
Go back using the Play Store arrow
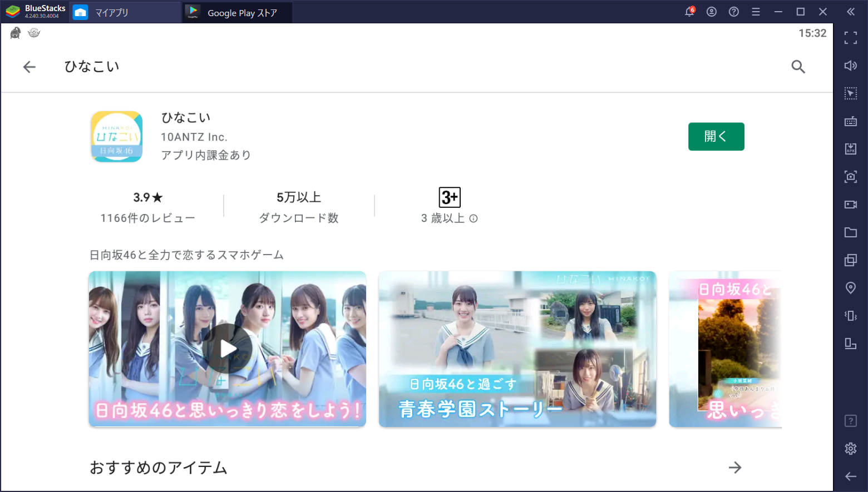pyautogui.click(x=29, y=67)
